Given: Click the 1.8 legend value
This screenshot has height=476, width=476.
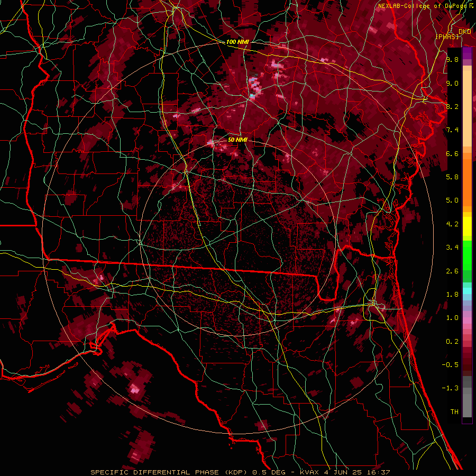Looking at the screenshot, I should 452,295.
